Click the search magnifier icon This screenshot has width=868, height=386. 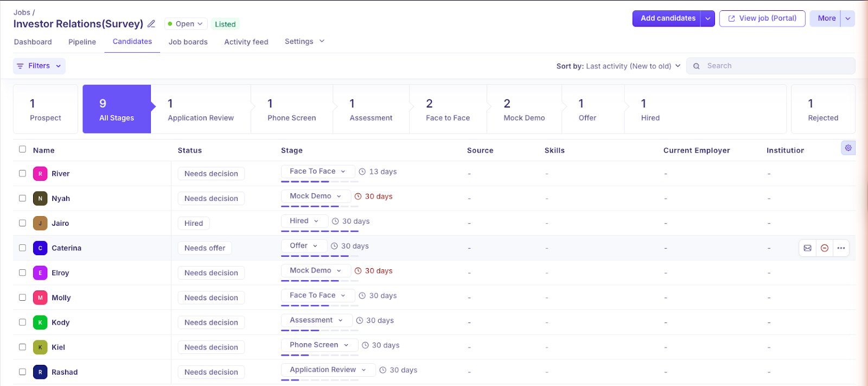click(x=696, y=66)
